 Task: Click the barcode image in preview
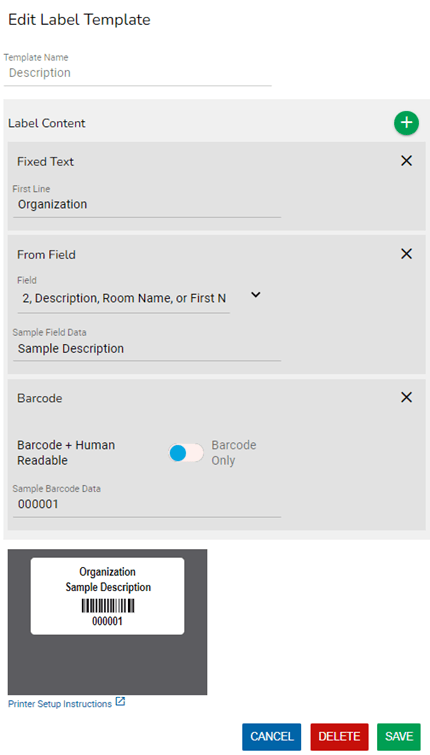(x=107, y=605)
